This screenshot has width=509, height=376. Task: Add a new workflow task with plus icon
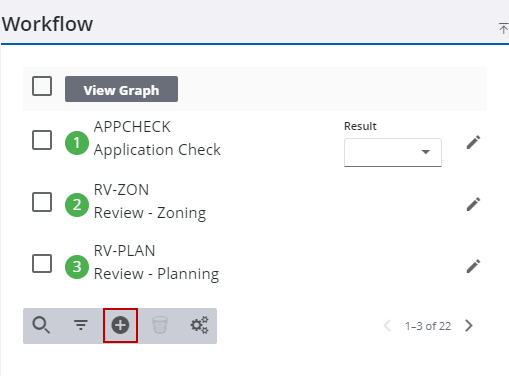pos(120,325)
